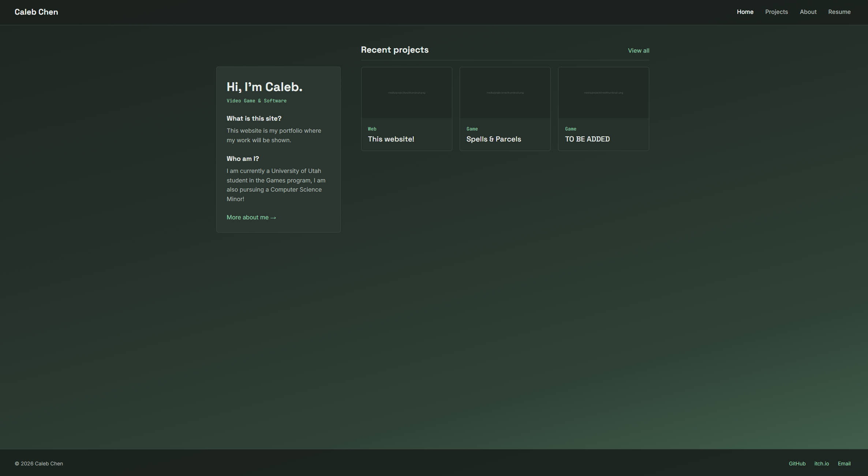The image size is (868, 476).
Task: Click the Spells & Parcels card title
Action: tap(494, 139)
